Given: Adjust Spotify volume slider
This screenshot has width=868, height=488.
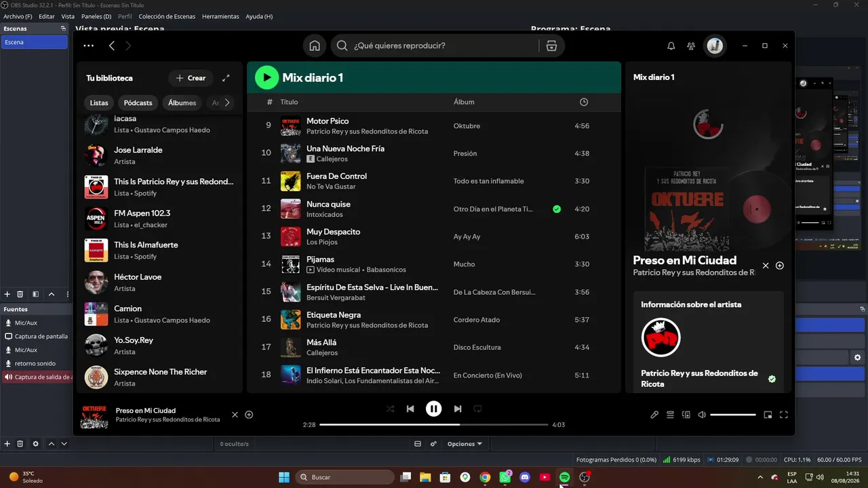Looking at the screenshot, I should coord(733,415).
